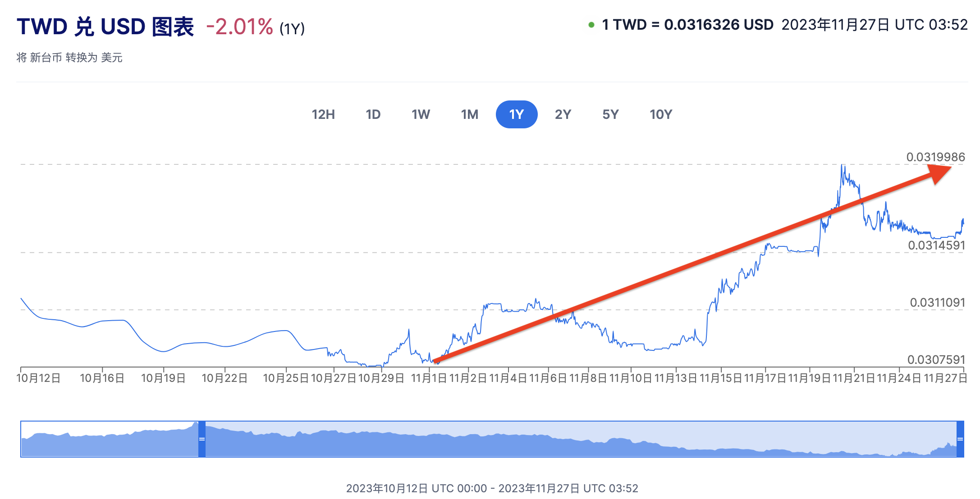Screen dimensions: 980x499
Task: Click the right navigator range handle
Action: coord(960,439)
